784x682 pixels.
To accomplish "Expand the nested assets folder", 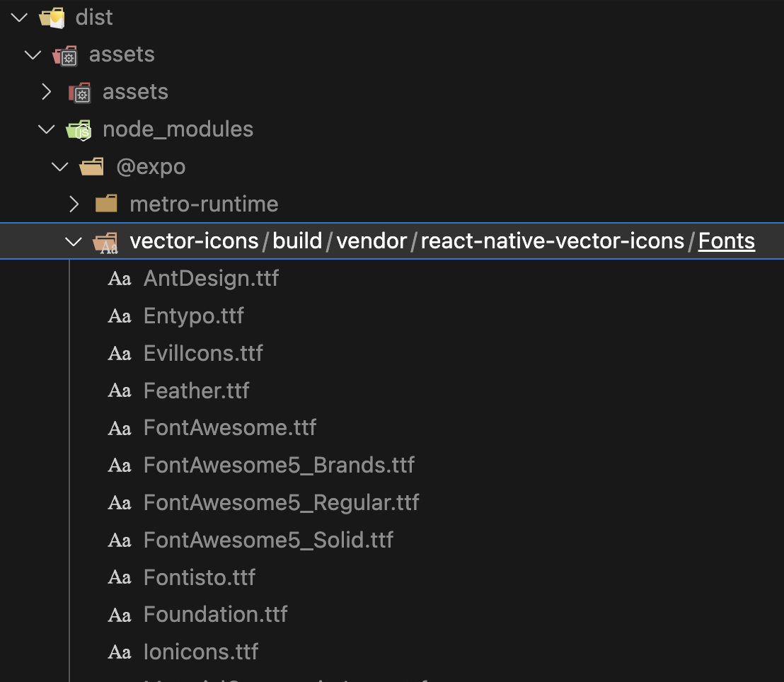I will click(46, 91).
